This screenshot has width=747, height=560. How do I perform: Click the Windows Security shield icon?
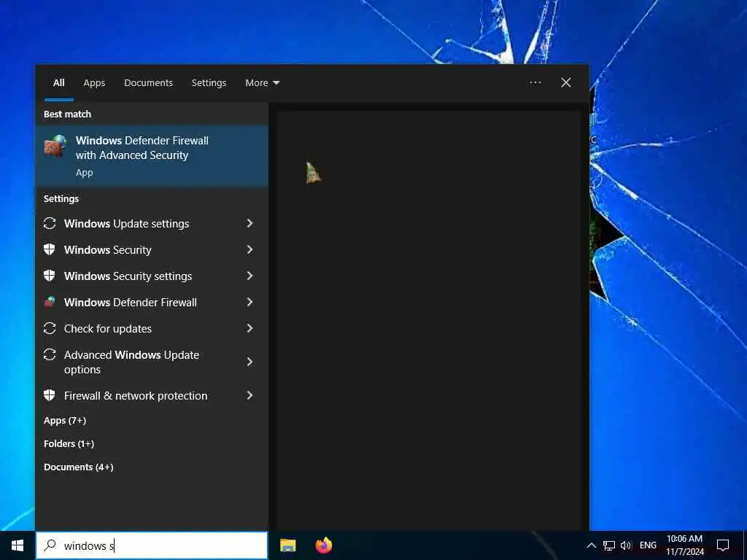pos(49,249)
